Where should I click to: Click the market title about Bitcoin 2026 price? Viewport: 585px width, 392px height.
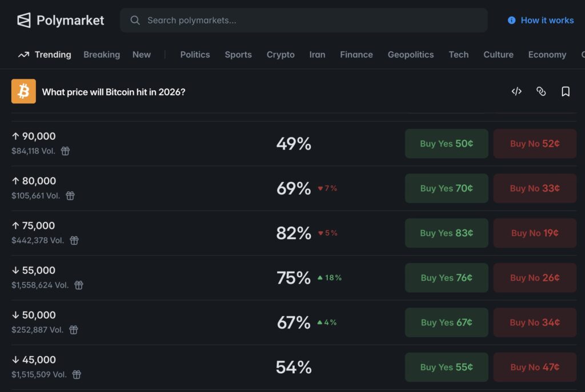tap(113, 91)
